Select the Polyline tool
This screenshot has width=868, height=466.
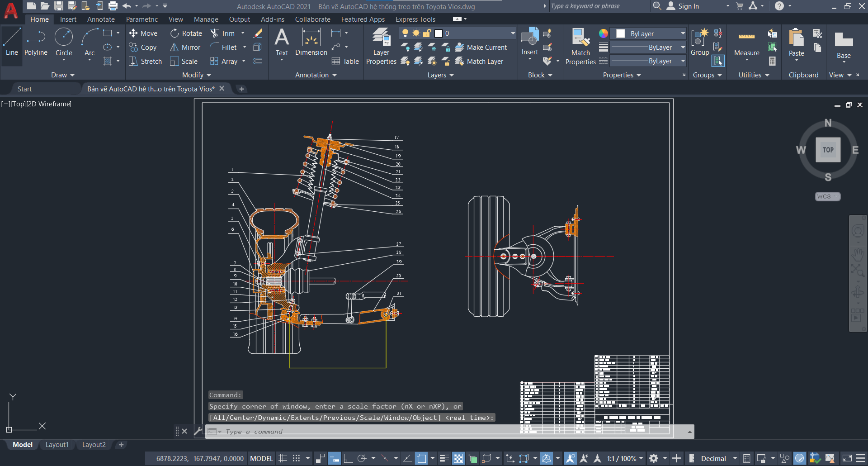coord(36,42)
